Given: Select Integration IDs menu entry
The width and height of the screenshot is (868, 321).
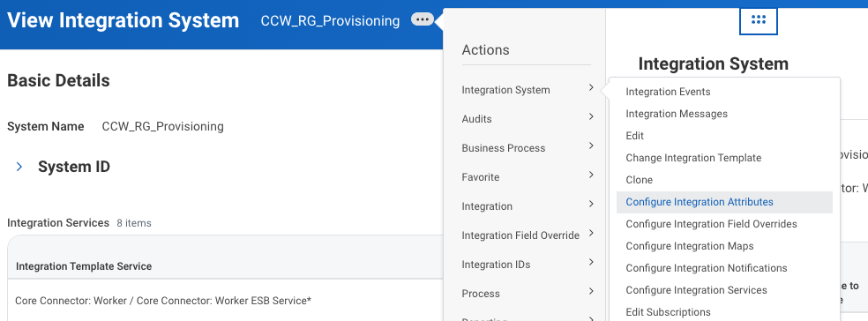Looking at the screenshot, I should pyautogui.click(x=496, y=265).
